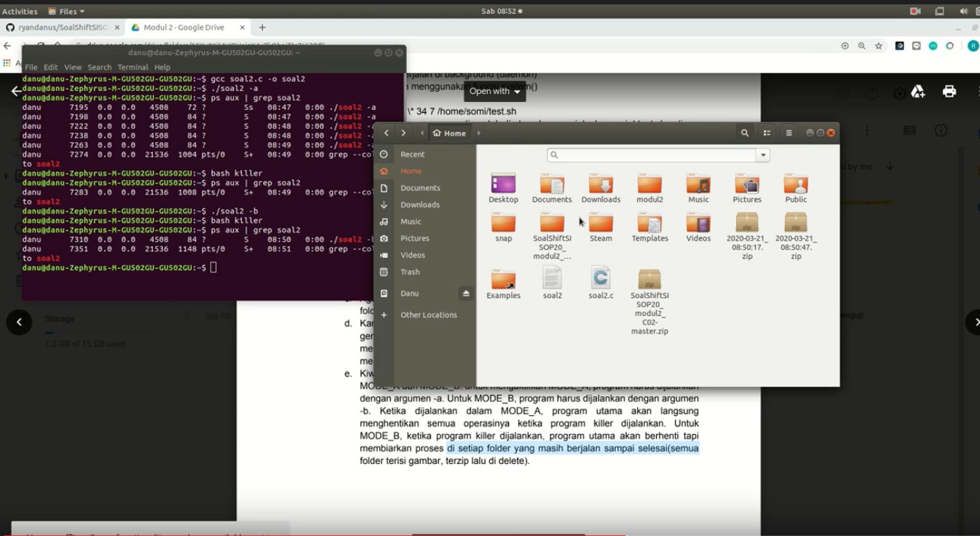Image resolution: width=980 pixels, height=536 pixels.
Task: Select the search icon in the Files toolbar
Action: [x=745, y=133]
